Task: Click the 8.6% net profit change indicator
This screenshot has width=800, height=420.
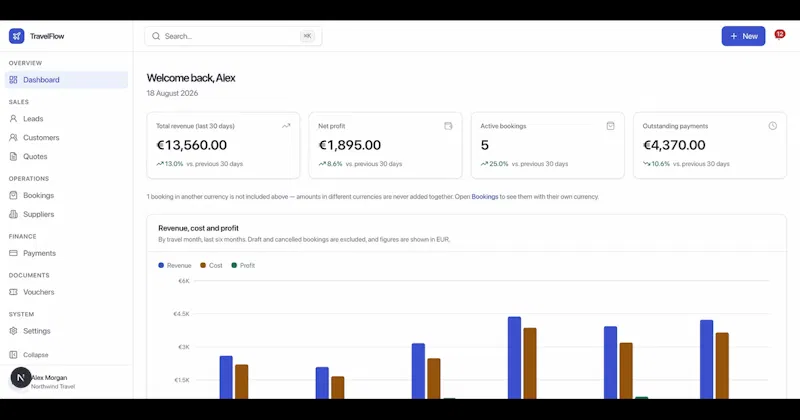Action: point(330,164)
